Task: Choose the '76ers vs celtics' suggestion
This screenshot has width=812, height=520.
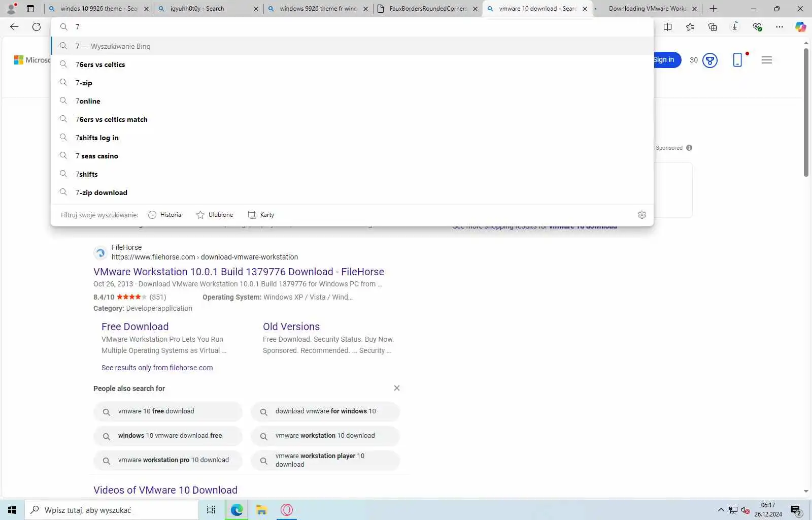Action: pyautogui.click(x=352, y=64)
